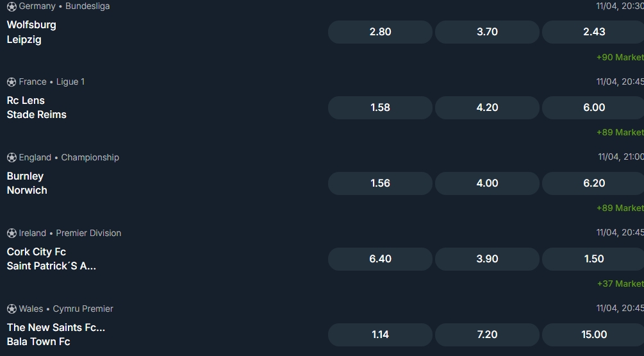Bet on Wolfsburg win at 2.80

[x=380, y=32]
